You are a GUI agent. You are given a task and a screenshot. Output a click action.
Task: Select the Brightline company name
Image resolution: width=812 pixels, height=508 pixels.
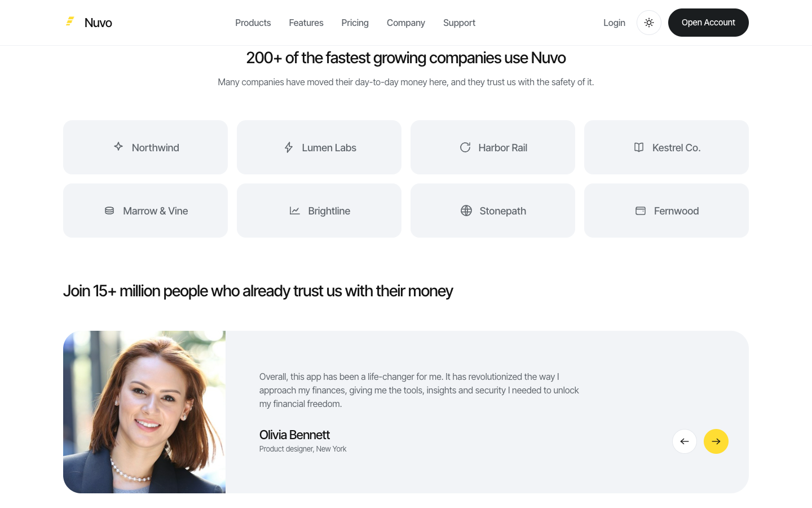tap(329, 211)
